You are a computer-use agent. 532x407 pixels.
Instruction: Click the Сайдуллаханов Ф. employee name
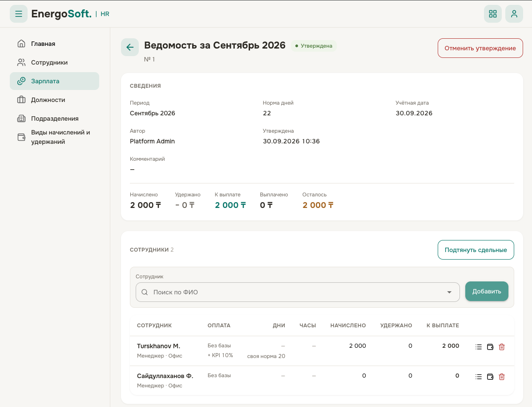[165, 376]
